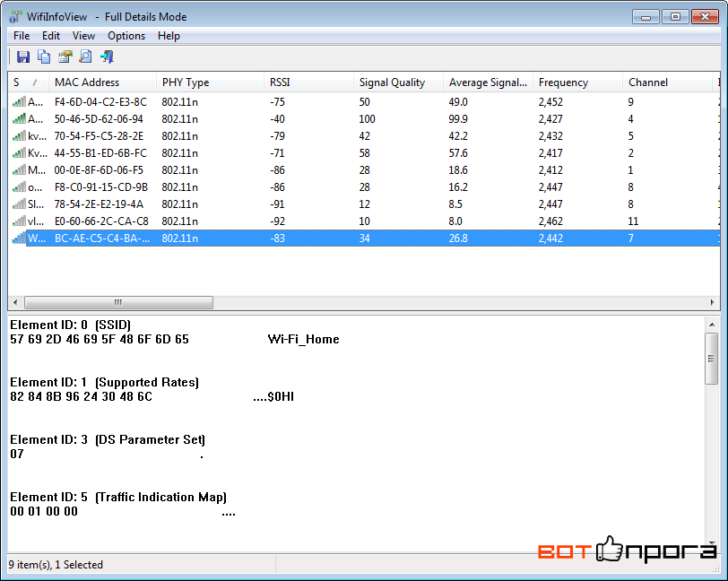Sort by Frequency column header
The image size is (728, 581).
coord(577,82)
